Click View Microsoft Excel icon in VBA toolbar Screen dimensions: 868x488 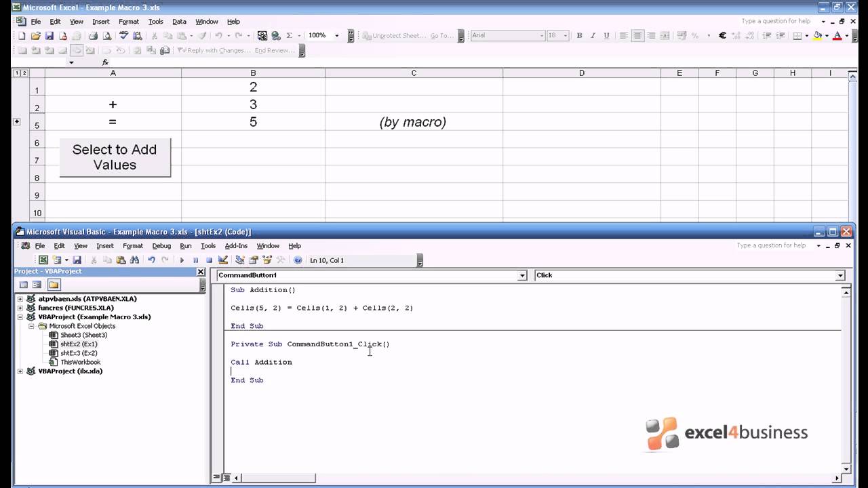(43, 260)
